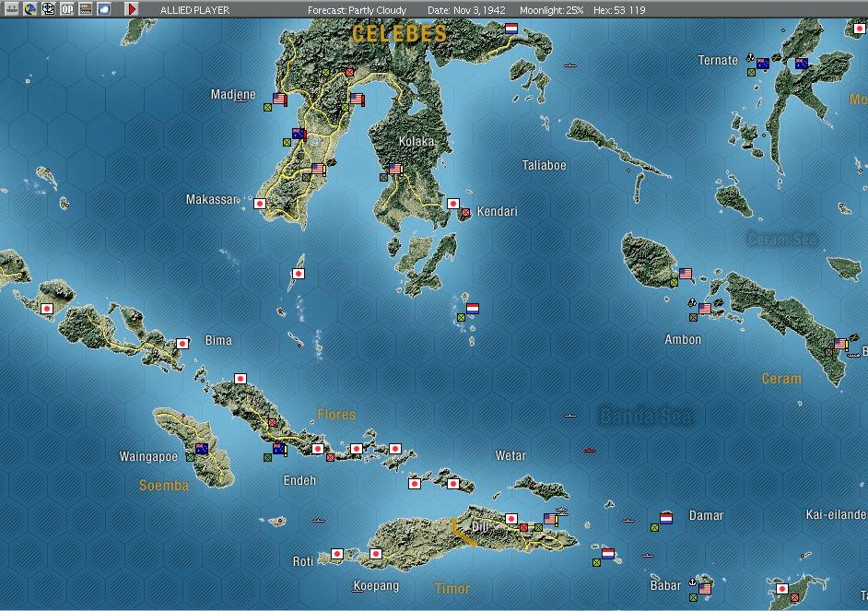
Task: Click the Damar label
Action: 706,515
